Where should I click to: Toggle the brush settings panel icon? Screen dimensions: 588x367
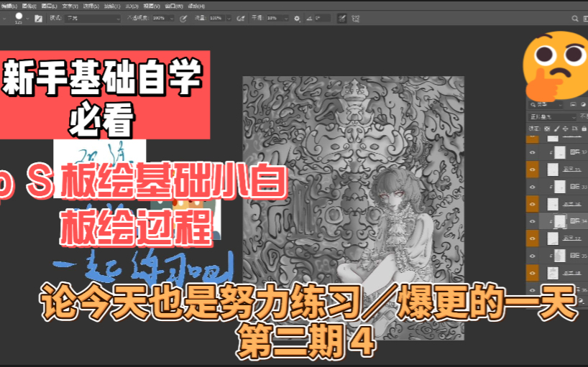pyautogui.click(x=39, y=17)
